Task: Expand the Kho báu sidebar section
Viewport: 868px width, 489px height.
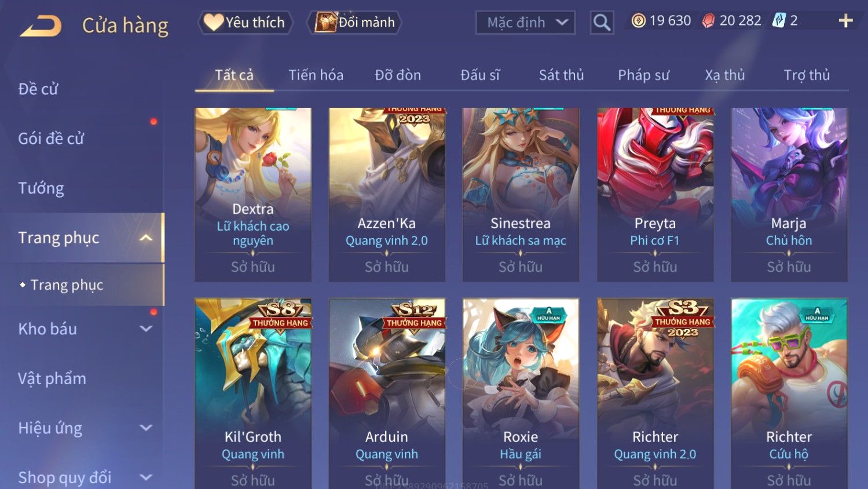Action: click(146, 329)
